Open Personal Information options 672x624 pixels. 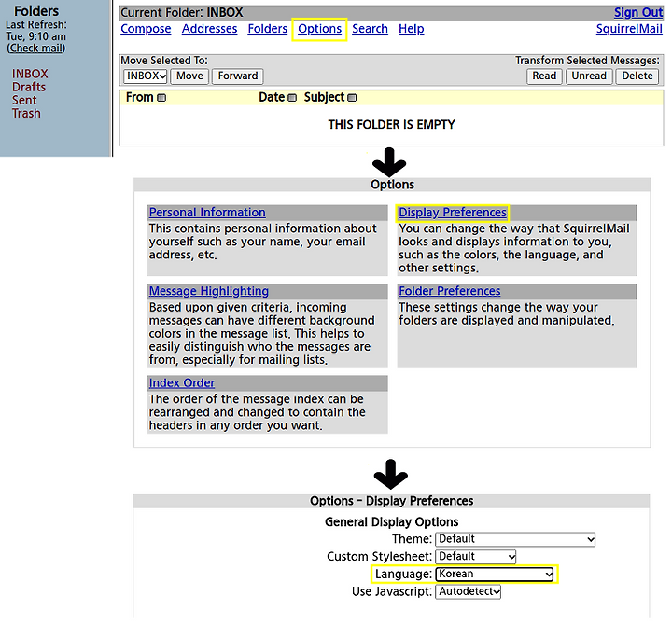click(x=207, y=213)
